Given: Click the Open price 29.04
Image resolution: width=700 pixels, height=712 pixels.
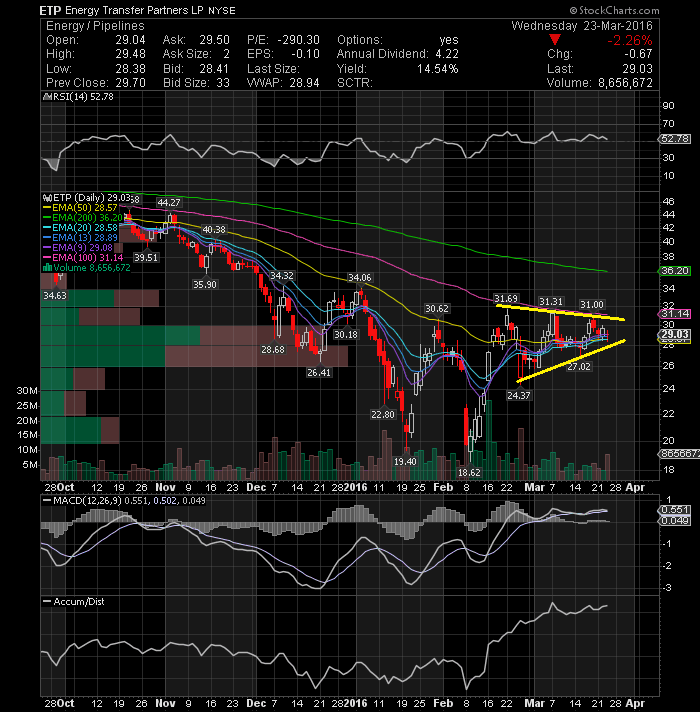Looking at the screenshot, I should (130, 40).
